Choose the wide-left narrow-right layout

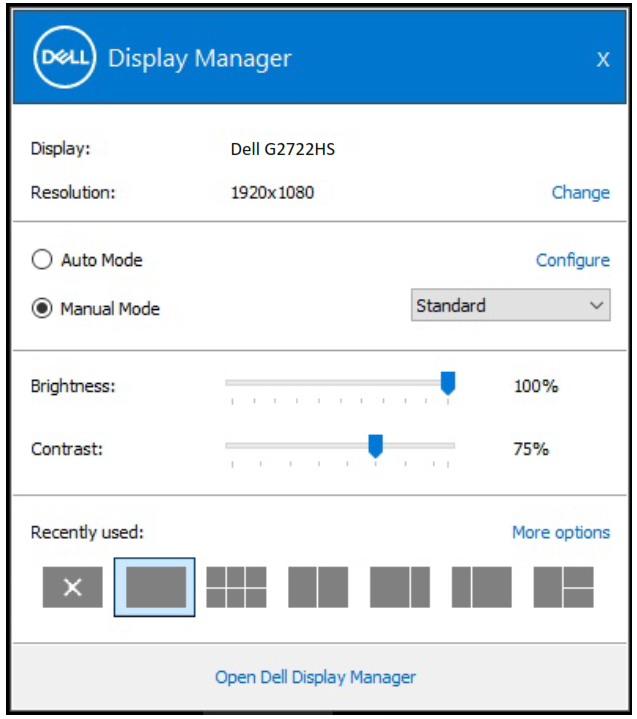400,587
